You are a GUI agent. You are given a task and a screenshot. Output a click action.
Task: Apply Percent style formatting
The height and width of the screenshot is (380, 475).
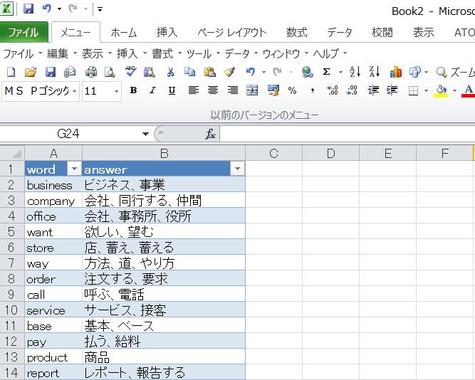[292, 90]
